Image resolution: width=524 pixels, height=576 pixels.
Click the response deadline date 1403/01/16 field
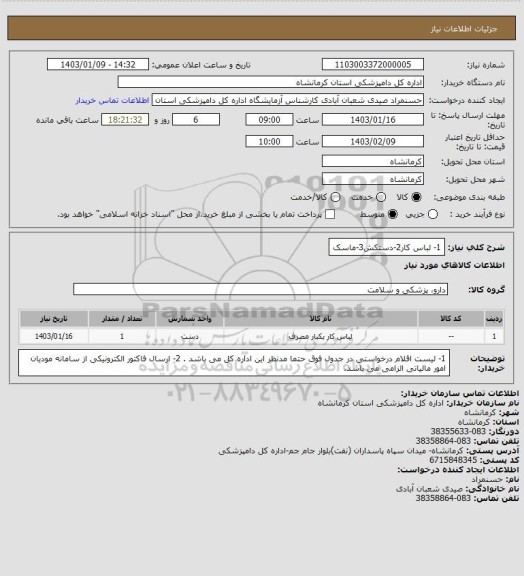(373, 120)
